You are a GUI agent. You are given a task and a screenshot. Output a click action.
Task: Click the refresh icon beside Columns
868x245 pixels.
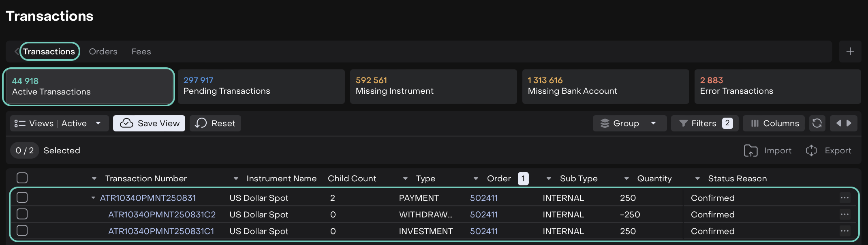pos(817,123)
